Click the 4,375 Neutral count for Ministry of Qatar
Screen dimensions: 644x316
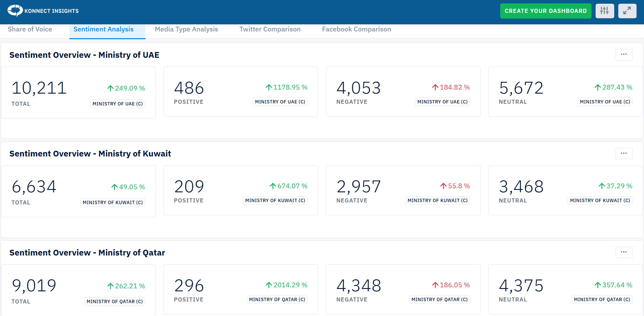click(x=521, y=286)
